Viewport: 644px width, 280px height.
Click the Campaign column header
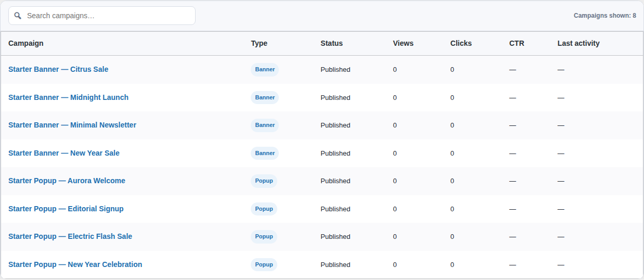click(x=26, y=43)
